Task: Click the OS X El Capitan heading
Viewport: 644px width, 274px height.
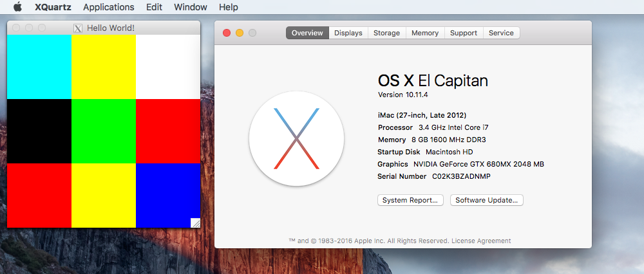Action: 433,80
